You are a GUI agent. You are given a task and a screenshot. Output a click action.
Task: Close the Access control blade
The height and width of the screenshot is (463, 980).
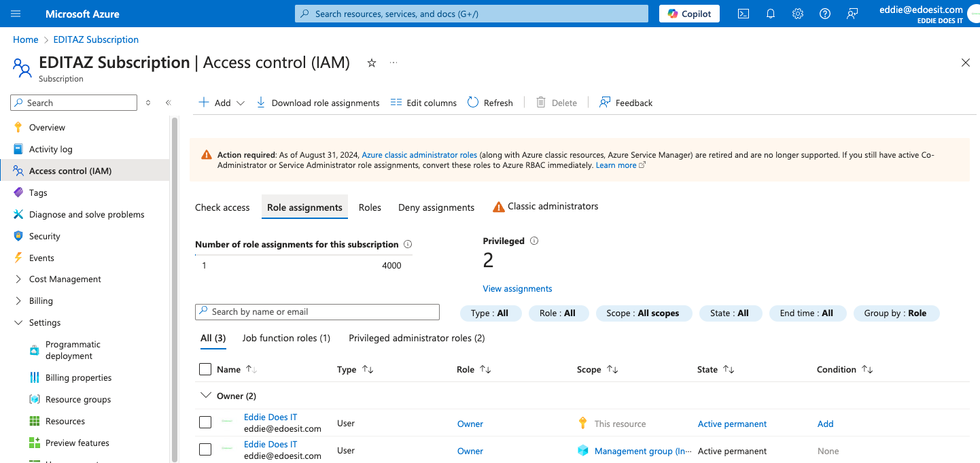click(x=966, y=63)
